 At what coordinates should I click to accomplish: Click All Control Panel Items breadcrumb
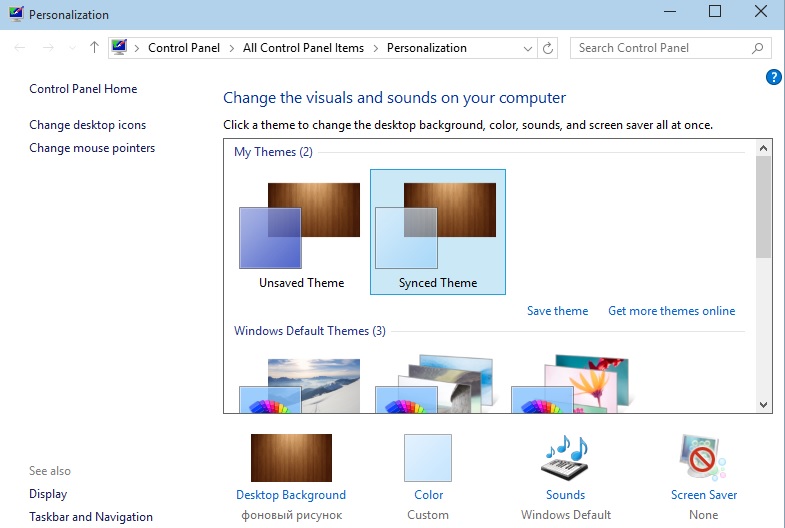(303, 48)
